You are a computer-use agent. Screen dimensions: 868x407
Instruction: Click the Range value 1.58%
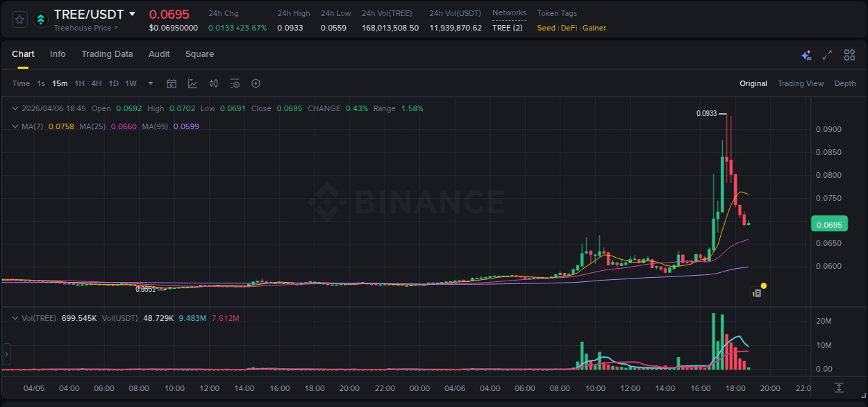click(x=412, y=108)
